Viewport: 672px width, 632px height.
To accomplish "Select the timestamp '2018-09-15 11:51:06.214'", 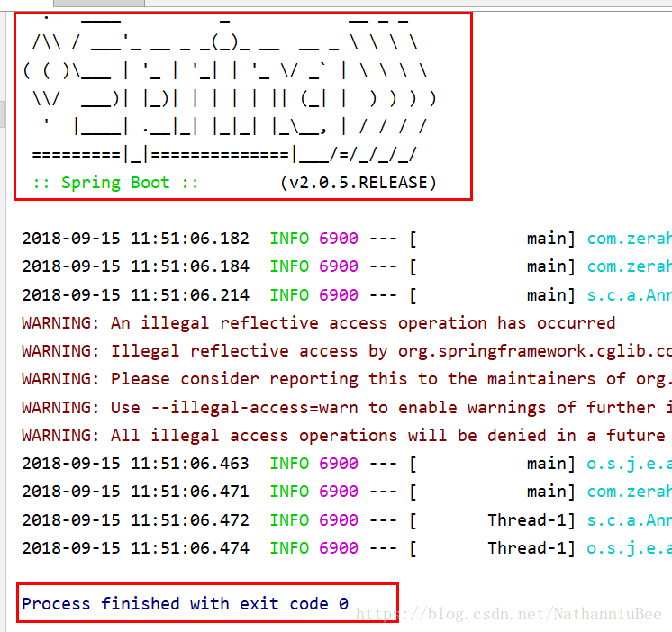I will (x=135, y=295).
